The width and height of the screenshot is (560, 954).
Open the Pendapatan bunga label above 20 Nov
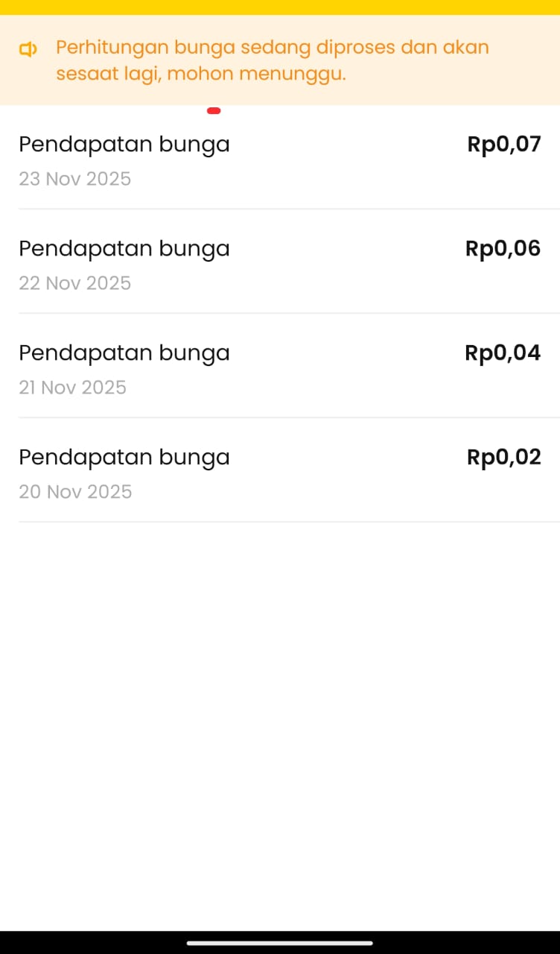[x=124, y=457]
